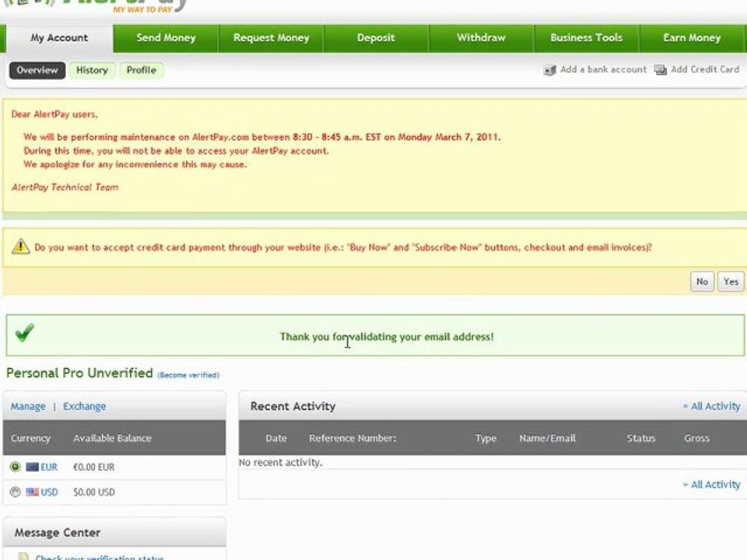Click the bank account icon
Viewport: 747px width, 560px height.
549,70
